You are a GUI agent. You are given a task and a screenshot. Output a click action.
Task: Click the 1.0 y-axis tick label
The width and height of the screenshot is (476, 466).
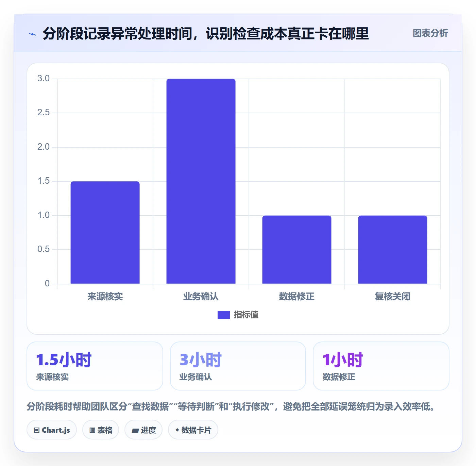coord(44,215)
